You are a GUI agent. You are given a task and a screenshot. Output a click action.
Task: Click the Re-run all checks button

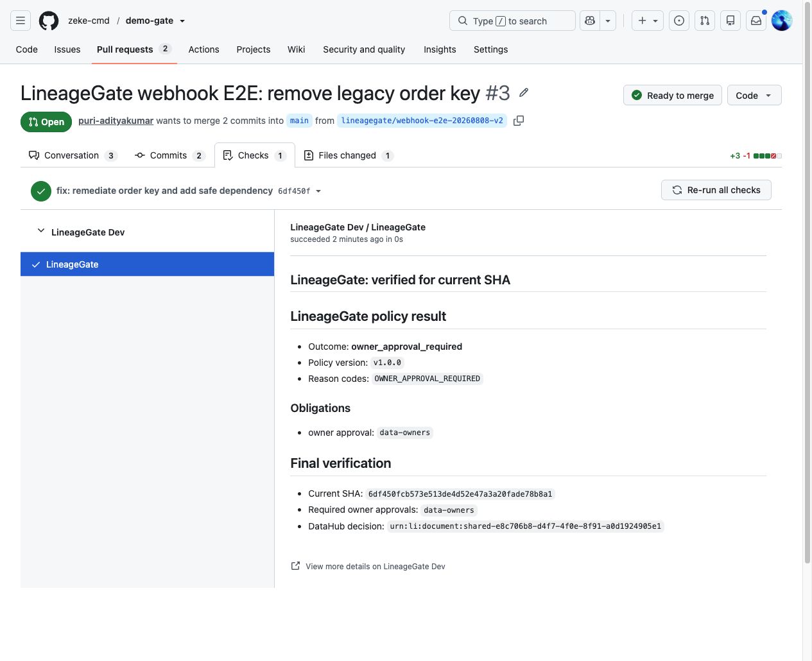tap(716, 190)
